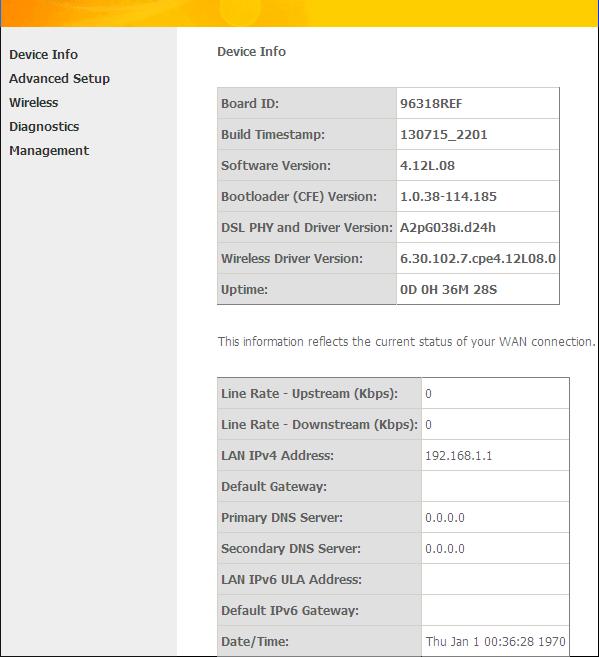Open the Management menu item
The height and width of the screenshot is (657, 599).
tap(49, 150)
